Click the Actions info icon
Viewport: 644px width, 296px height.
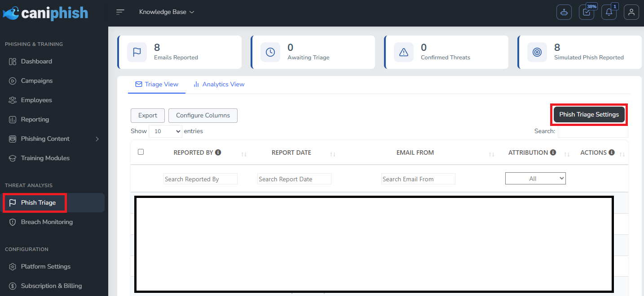[x=612, y=152]
